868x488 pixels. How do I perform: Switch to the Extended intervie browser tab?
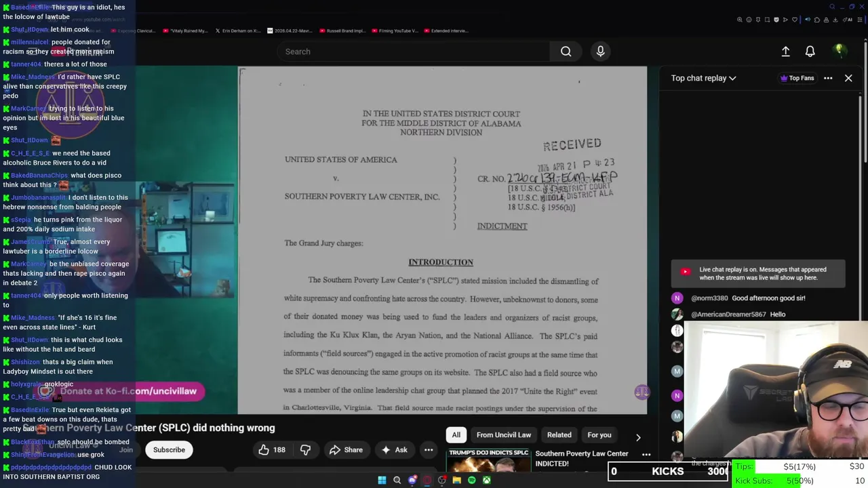(x=448, y=30)
